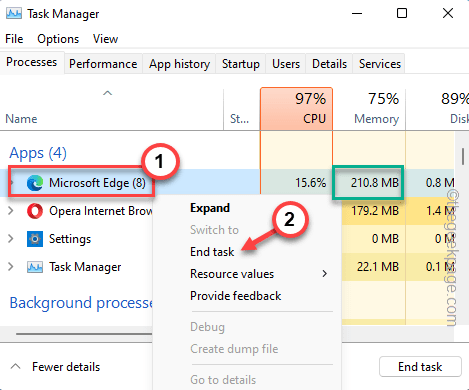
Task: Open the Options menu
Action: click(x=58, y=39)
